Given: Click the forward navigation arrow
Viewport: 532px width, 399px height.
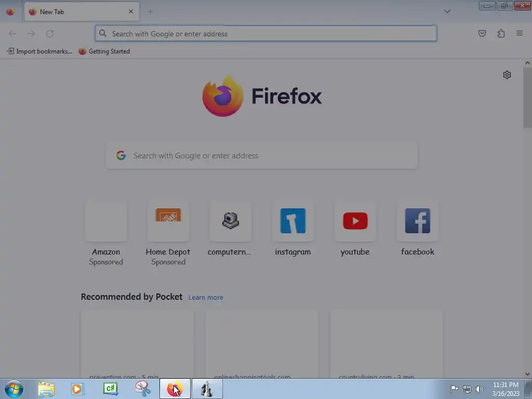Looking at the screenshot, I should 31,34.
